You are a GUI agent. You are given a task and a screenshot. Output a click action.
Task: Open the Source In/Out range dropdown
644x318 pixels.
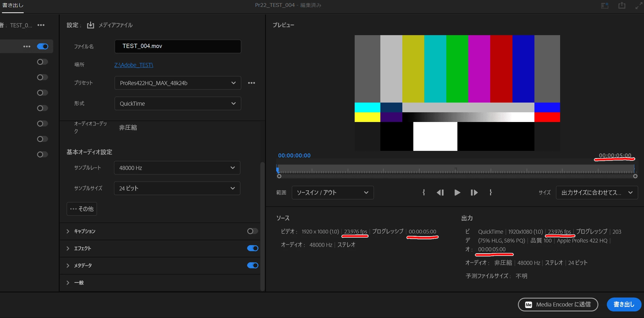[332, 193]
